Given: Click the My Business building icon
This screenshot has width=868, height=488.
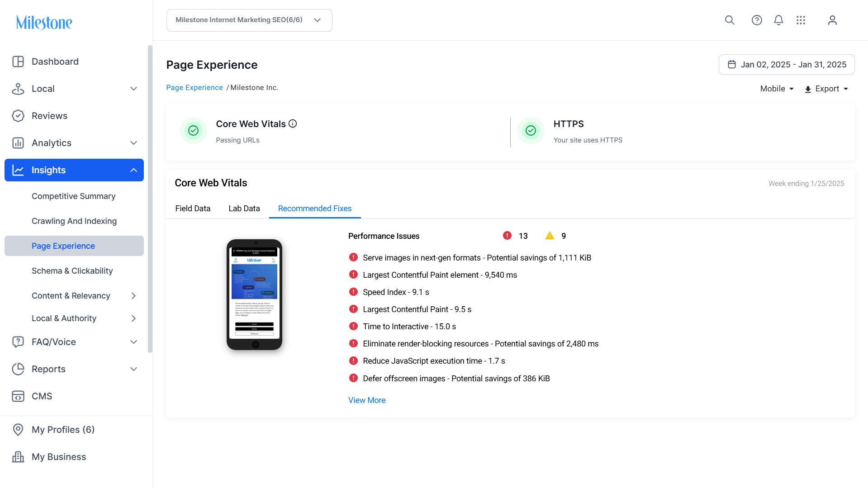Looking at the screenshot, I should coord(18,457).
